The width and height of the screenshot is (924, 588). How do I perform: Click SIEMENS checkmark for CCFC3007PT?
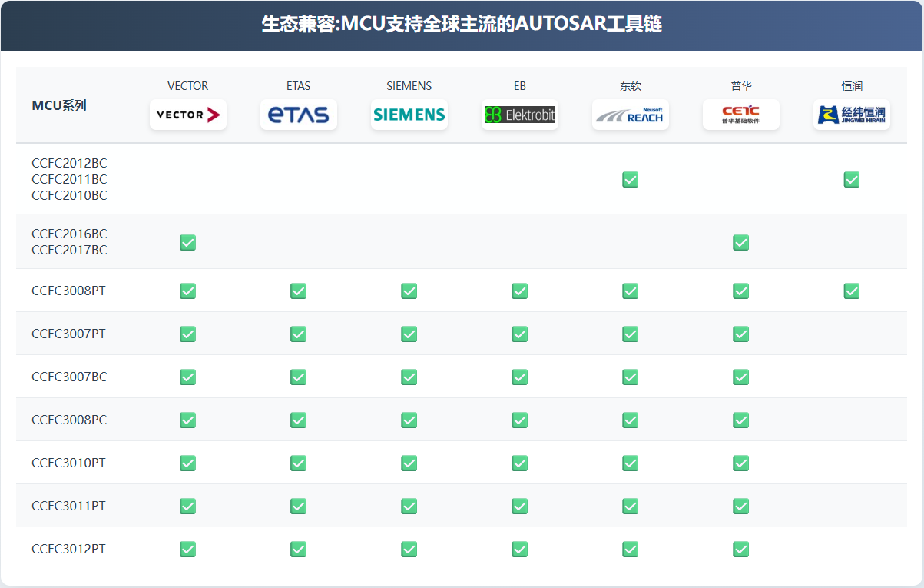409,334
